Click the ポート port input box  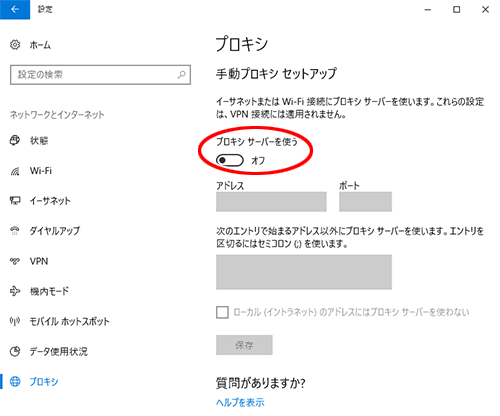365,201
